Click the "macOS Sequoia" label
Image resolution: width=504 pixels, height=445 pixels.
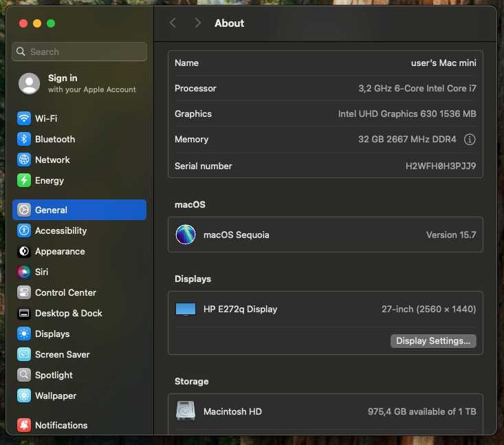237,235
